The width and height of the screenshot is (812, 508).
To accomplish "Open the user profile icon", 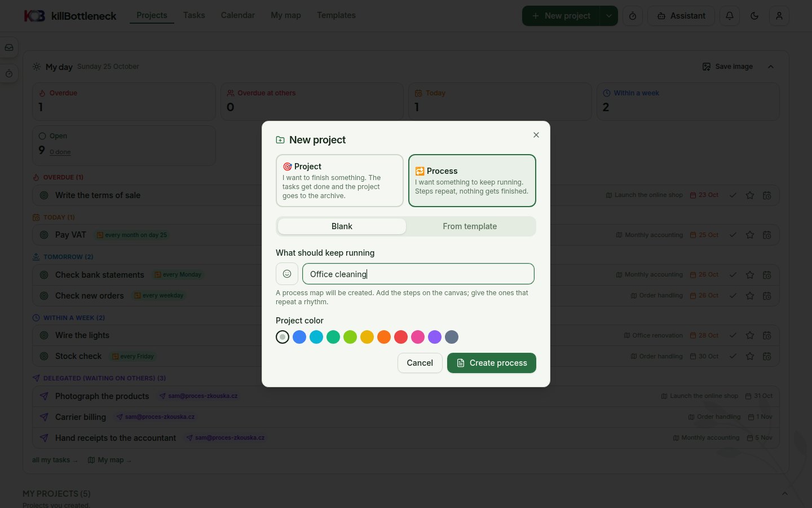I will pos(779,16).
